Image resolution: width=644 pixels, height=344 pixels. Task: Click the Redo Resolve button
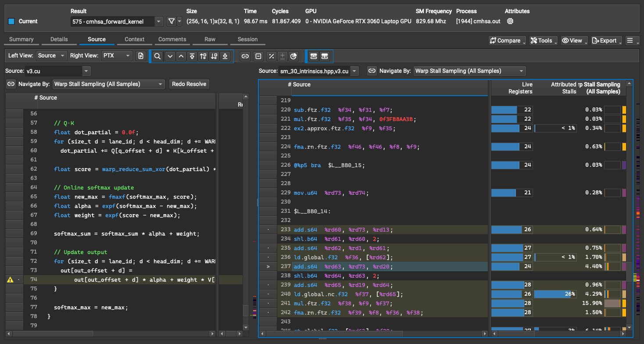(x=189, y=84)
